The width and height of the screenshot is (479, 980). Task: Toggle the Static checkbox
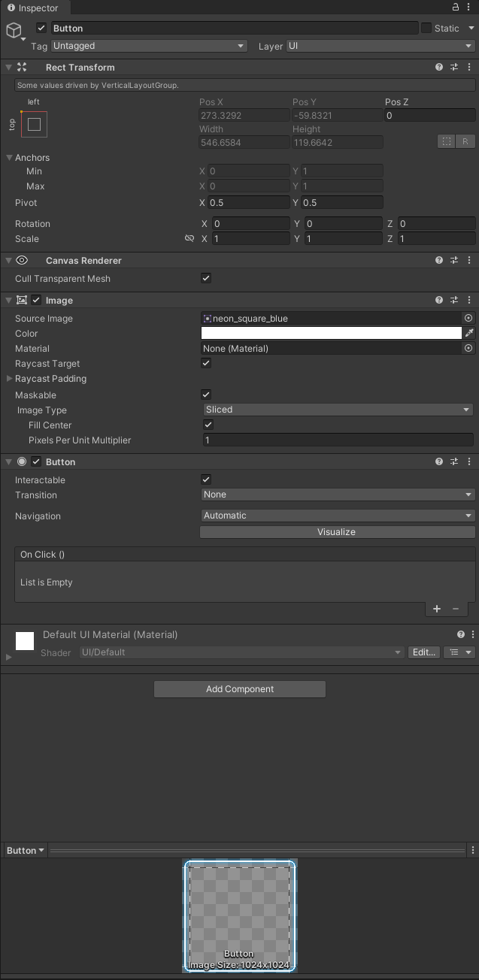tap(426, 29)
